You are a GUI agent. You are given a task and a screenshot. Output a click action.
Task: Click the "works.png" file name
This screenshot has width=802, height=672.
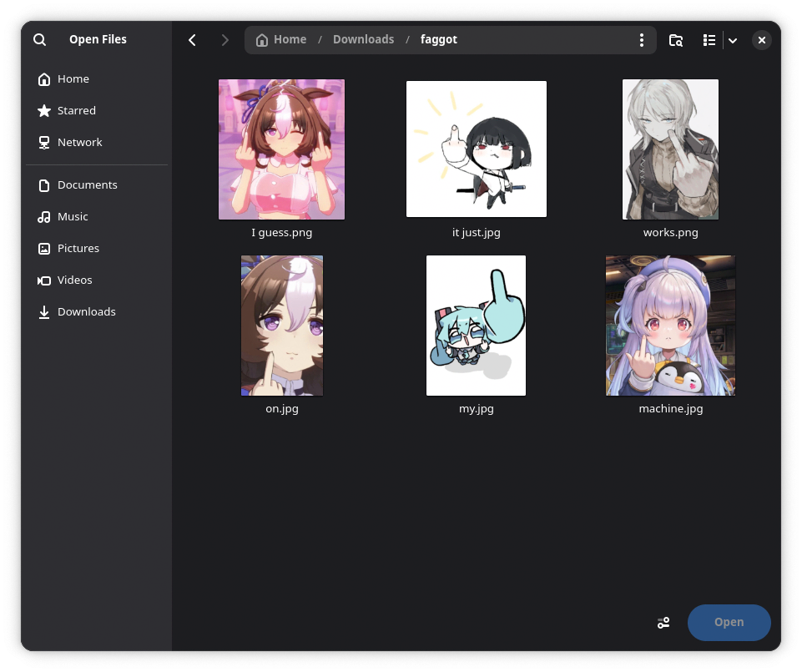[670, 232]
